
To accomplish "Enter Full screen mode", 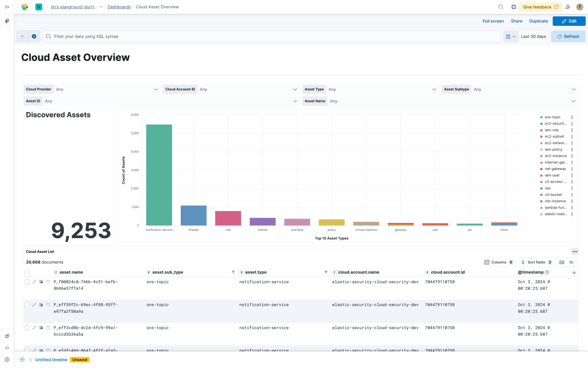I will [493, 21].
